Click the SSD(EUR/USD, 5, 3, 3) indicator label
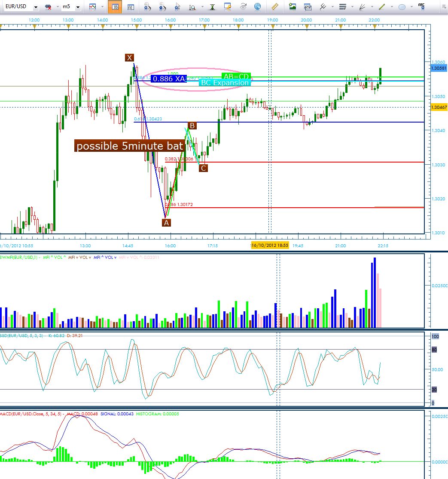 pyautogui.click(x=21, y=335)
